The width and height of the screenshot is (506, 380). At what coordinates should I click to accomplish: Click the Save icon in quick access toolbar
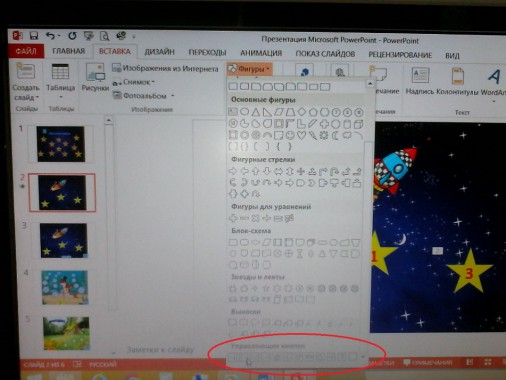tap(34, 35)
